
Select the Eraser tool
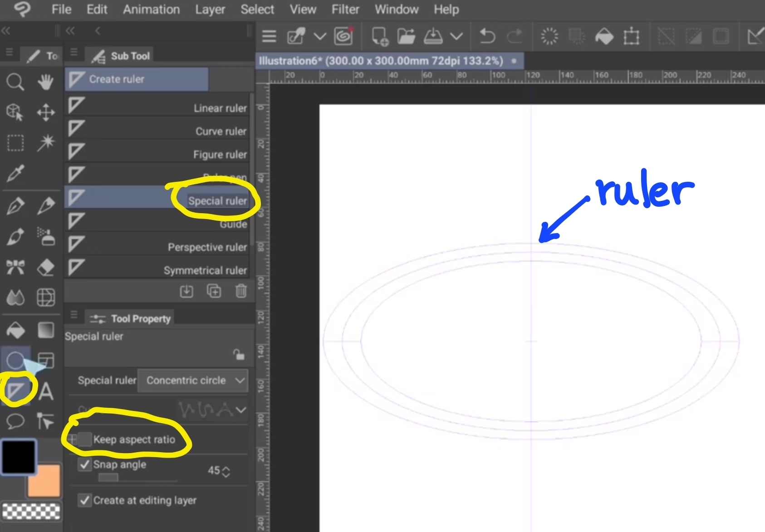(45, 267)
